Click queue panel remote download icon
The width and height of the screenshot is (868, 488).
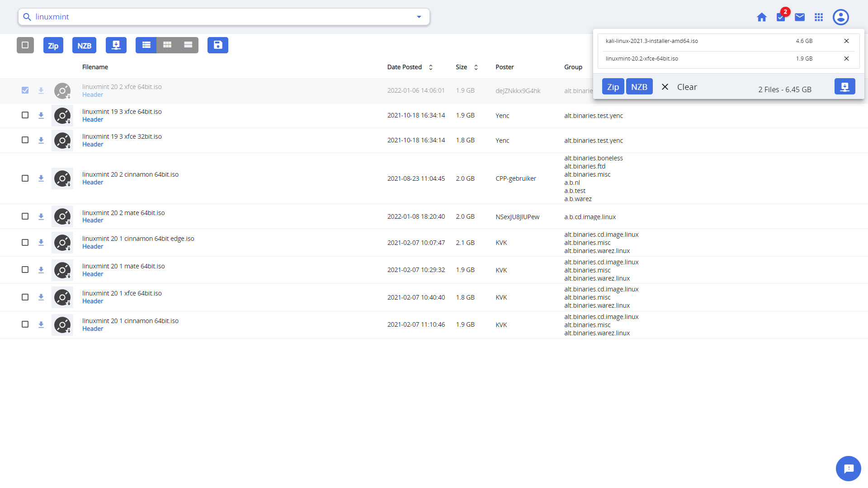pos(845,86)
